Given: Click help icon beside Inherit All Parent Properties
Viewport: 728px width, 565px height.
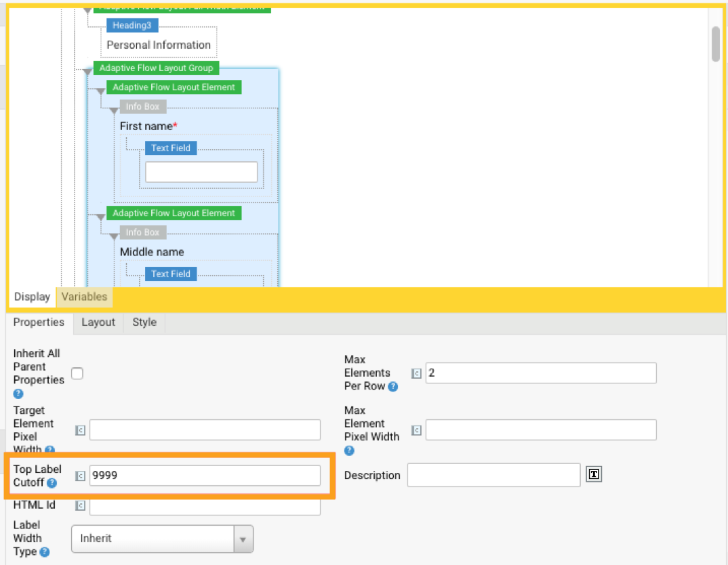Looking at the screenshot, I should [18, 394].
